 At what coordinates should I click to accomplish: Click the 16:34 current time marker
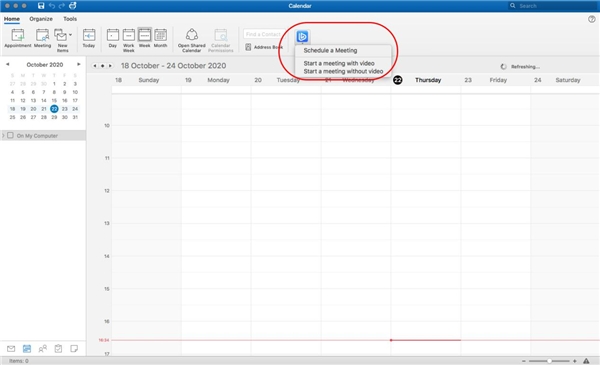(104, 340)
